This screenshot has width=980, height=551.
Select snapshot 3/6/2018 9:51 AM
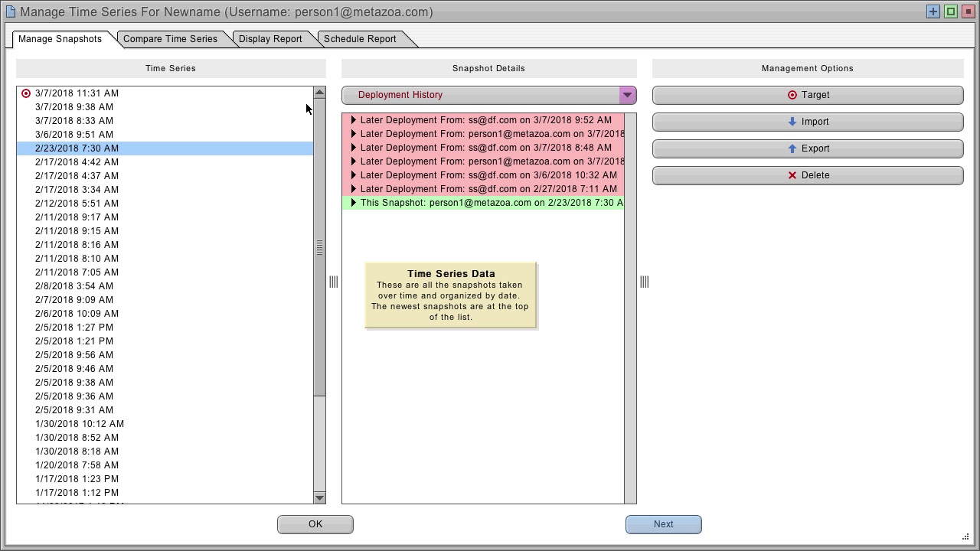[x=165, y=135]
